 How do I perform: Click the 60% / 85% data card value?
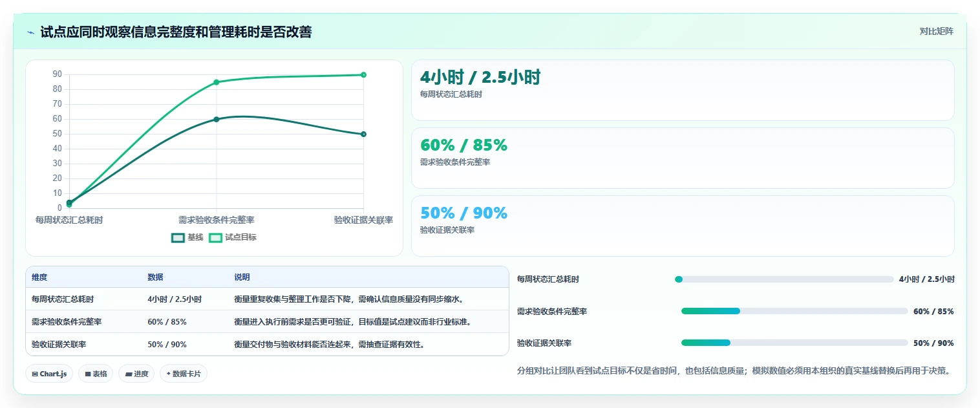coord(463,145)
